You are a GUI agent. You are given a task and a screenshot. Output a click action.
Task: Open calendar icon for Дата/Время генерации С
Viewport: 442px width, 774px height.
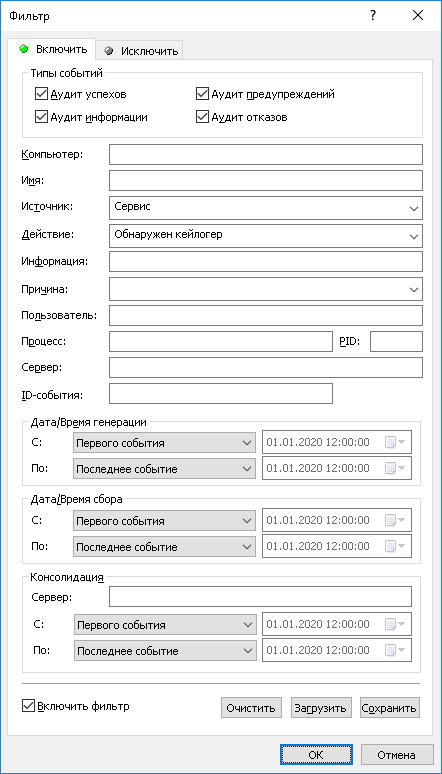395,443
